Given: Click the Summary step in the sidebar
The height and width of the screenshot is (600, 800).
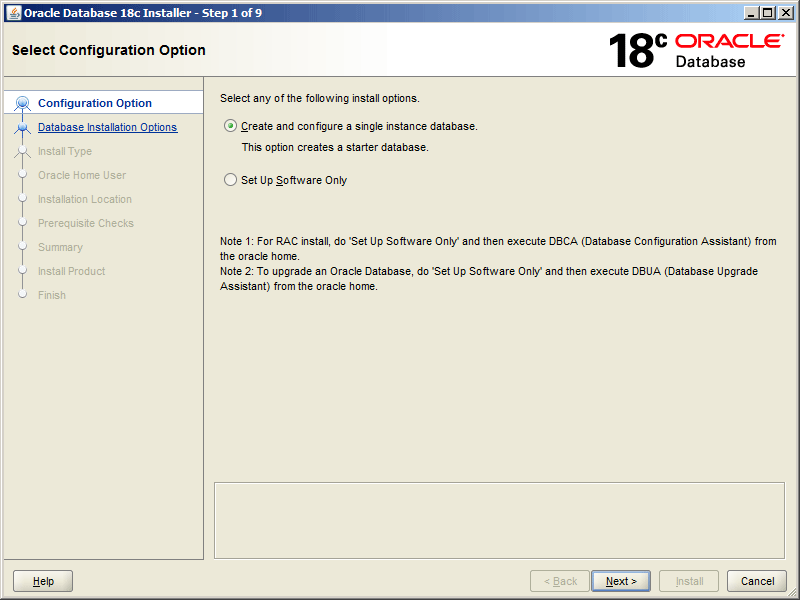Looking at the screenshot, I should tap(60, 247).
